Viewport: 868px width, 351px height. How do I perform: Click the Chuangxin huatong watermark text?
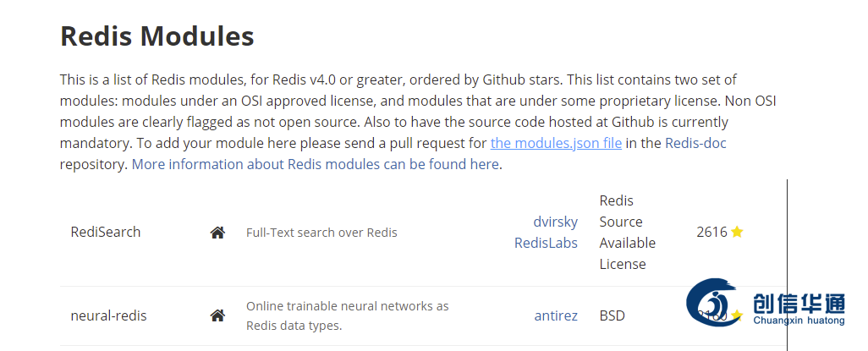click(799, 310)
